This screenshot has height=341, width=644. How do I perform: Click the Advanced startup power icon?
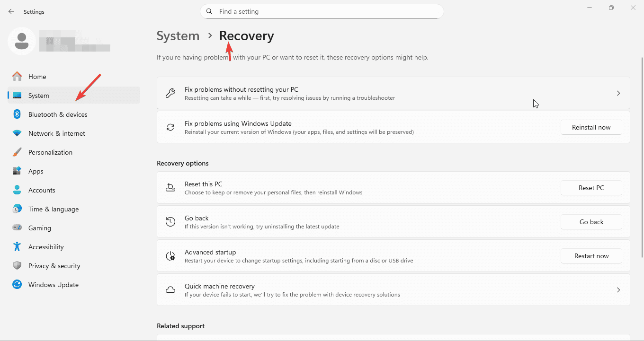click(x=170, y=256)
